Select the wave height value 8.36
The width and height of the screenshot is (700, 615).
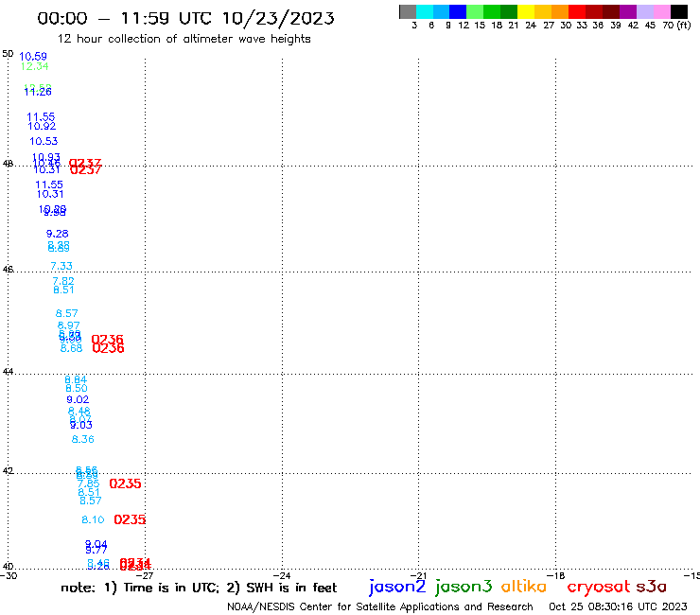(83, 439)
